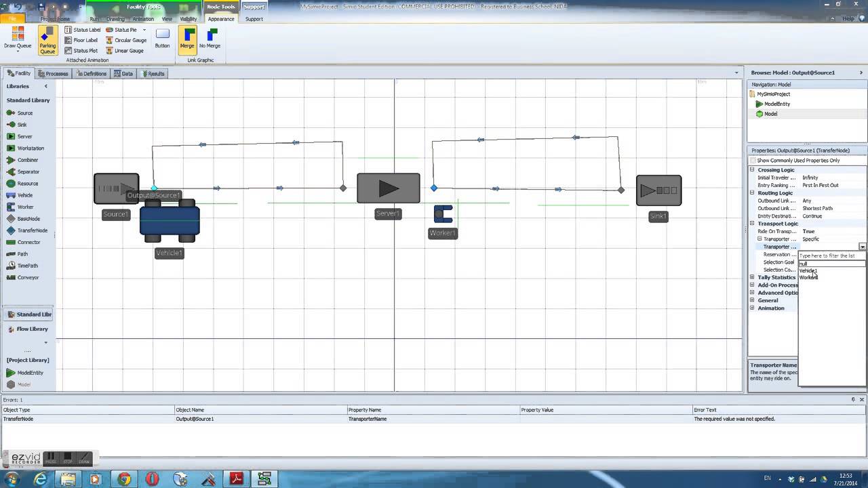Select the Server1 object on the canvas
Screen dimensions: 868x488
[388, 188]
